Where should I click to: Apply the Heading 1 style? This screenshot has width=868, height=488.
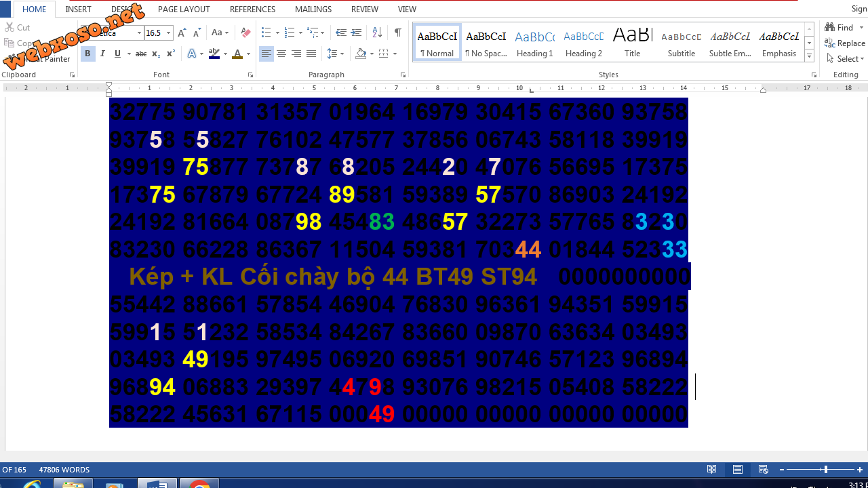[x=535, y=43]
